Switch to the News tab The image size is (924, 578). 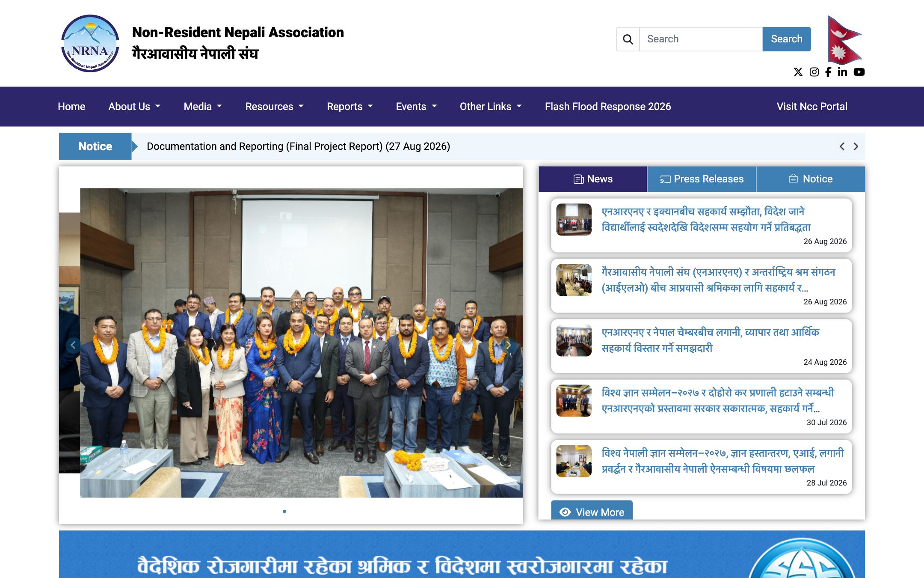(x=593, y=179)
